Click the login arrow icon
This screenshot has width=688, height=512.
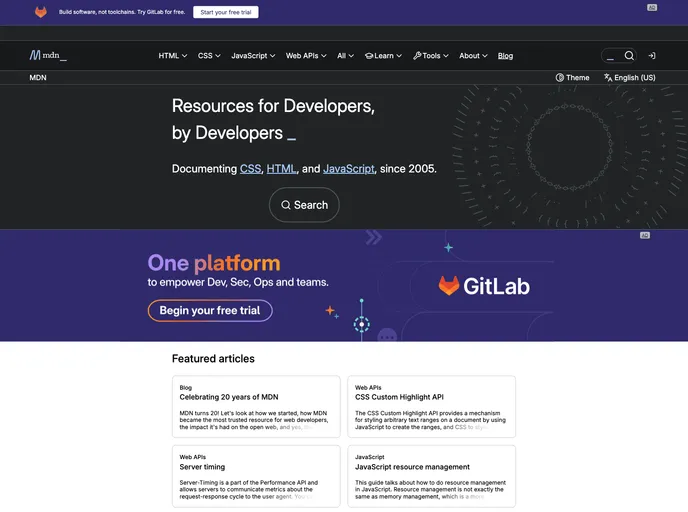[x=652, y=56]
